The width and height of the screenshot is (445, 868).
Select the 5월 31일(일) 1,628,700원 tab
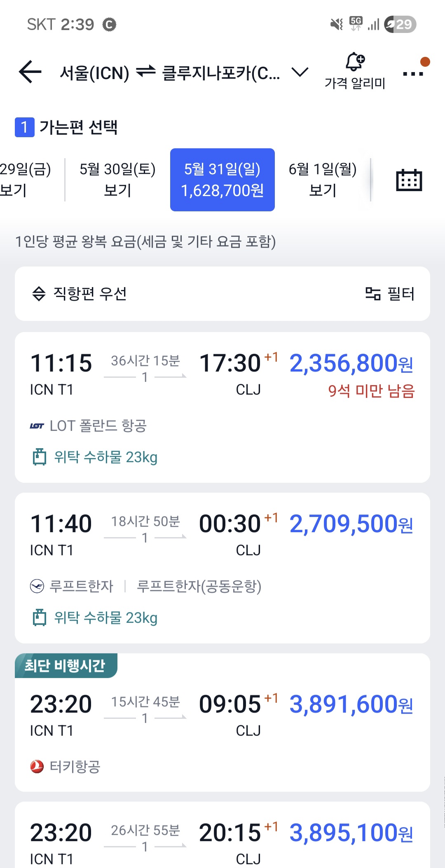coord(222,180)
